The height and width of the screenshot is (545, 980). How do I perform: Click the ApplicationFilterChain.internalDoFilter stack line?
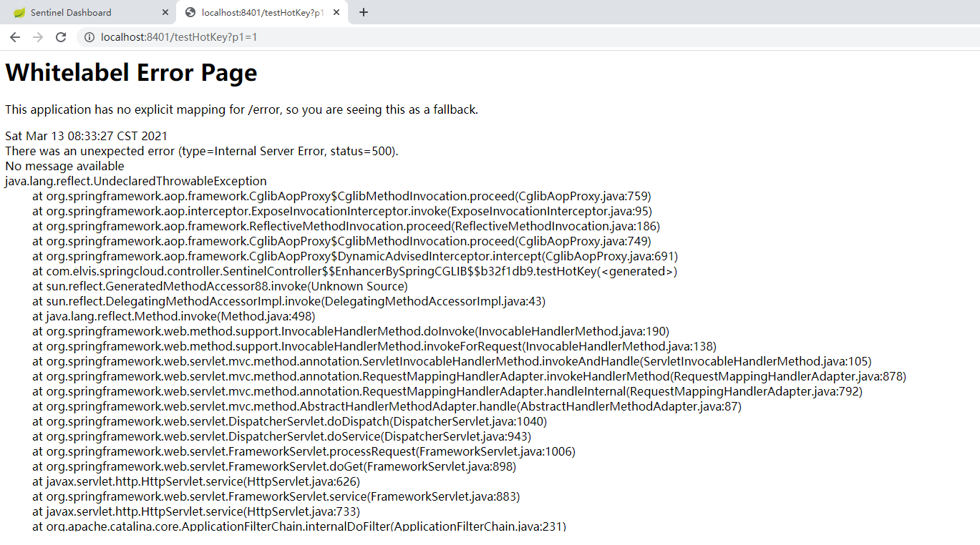pos(299,526)
